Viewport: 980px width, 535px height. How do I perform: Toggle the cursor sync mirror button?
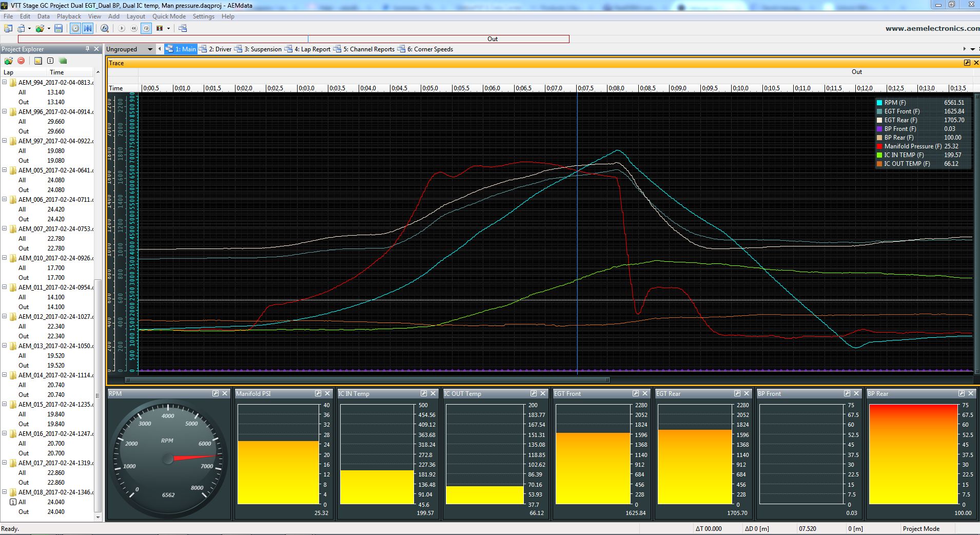tap(88, 28)
